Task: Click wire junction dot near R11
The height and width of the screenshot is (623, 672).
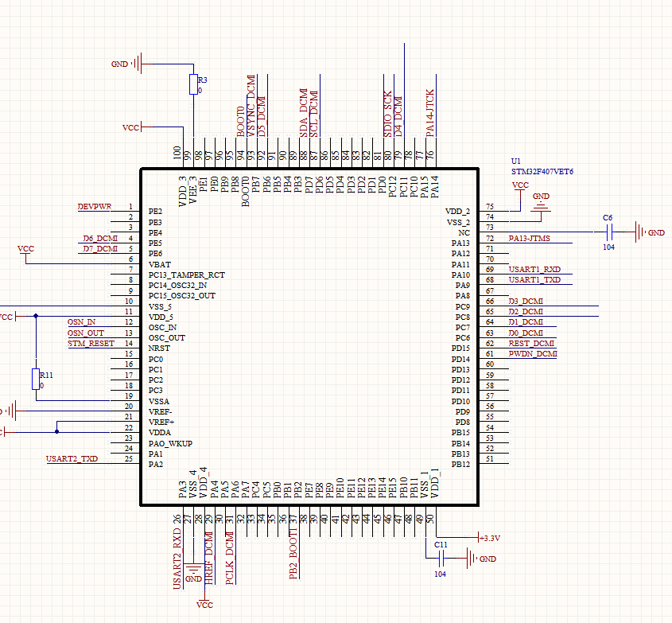Action: coord(36,316)
